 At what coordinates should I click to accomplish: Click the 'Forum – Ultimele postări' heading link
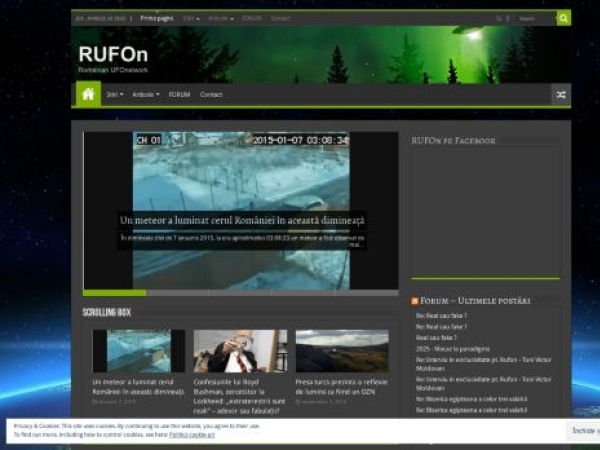coord(475,301)
